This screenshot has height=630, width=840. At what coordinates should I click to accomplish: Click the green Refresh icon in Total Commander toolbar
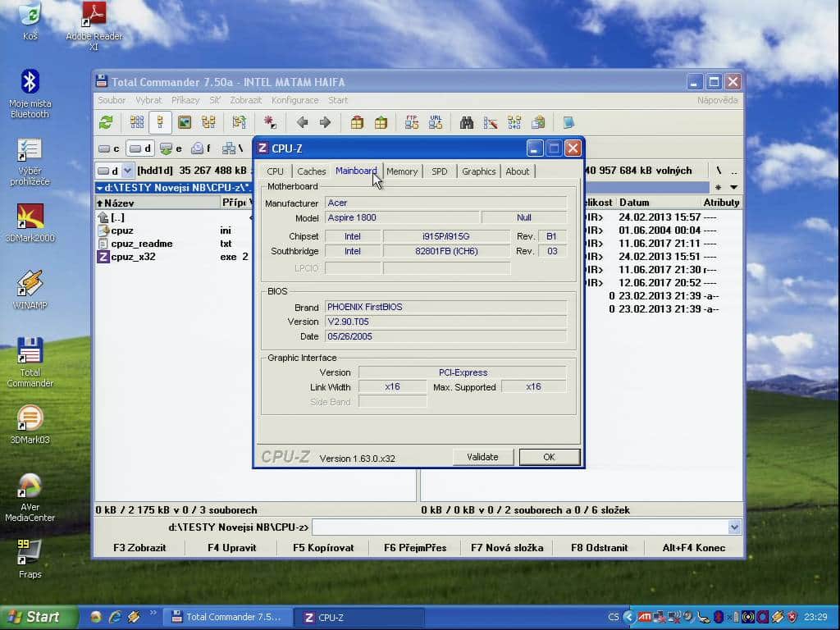pyautogui.click(x=106, y=123)
